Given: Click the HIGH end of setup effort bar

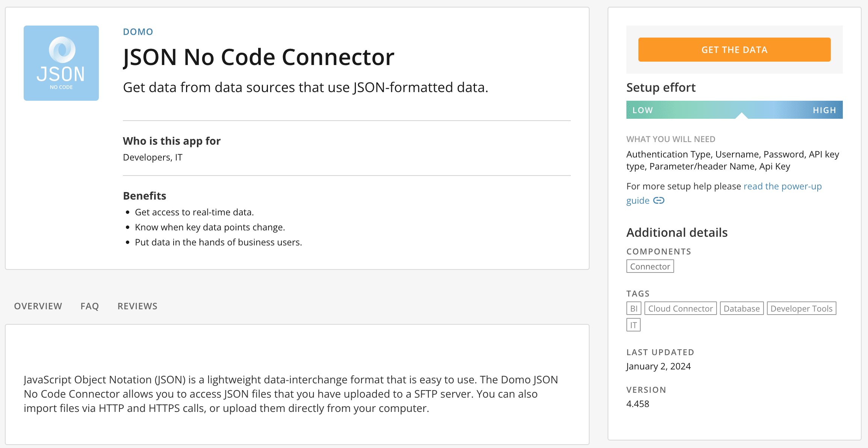Looking at the screenshot, I should pyautogui.click(x=824, y=110).
